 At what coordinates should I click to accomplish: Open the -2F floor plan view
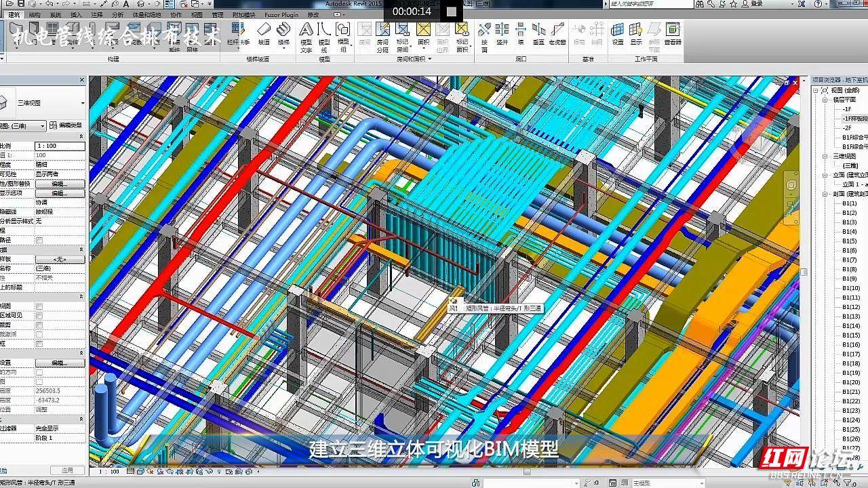pos(847,128)
